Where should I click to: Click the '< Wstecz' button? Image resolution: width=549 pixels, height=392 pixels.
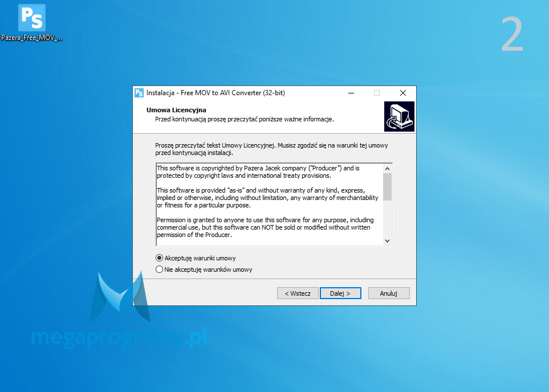point(298,293)
